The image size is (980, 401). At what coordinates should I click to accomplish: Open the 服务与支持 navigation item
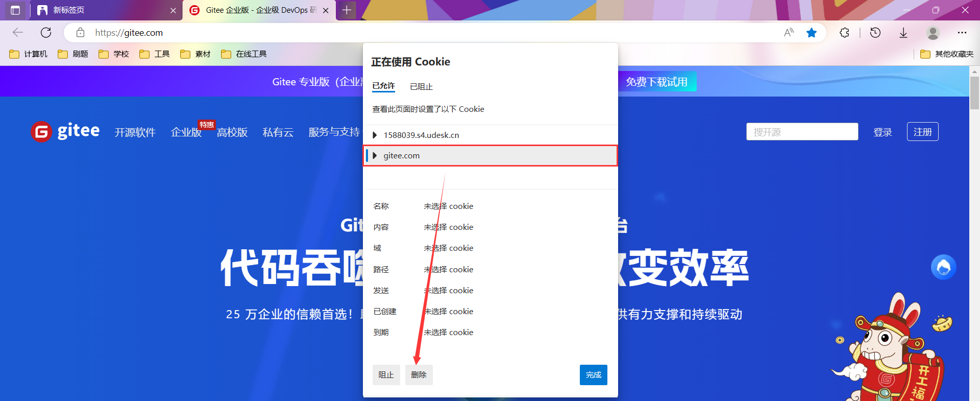[334, 132]
